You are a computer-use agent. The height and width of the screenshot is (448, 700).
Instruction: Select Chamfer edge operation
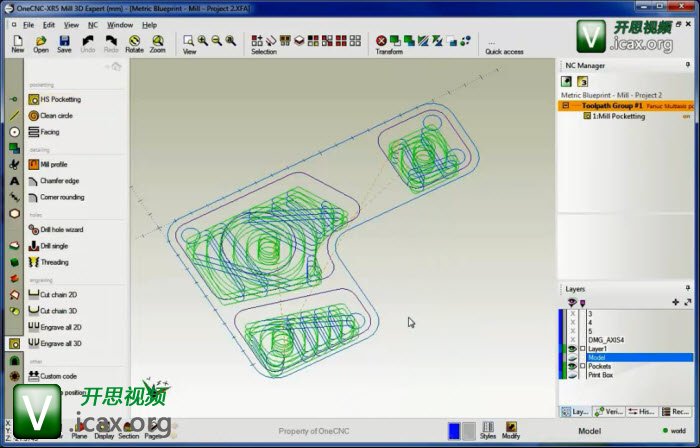54,181
